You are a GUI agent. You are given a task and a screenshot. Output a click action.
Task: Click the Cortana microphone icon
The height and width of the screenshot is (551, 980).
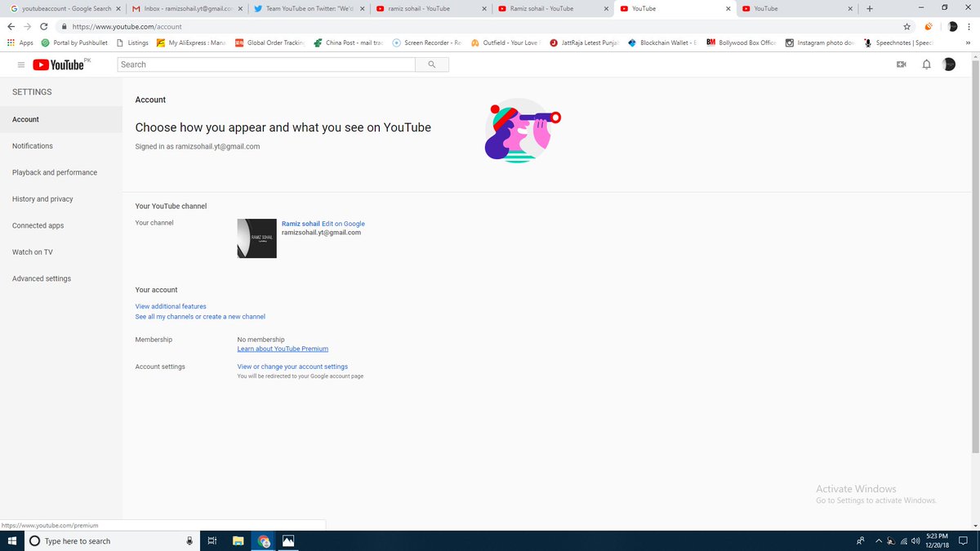pos(190,540)
